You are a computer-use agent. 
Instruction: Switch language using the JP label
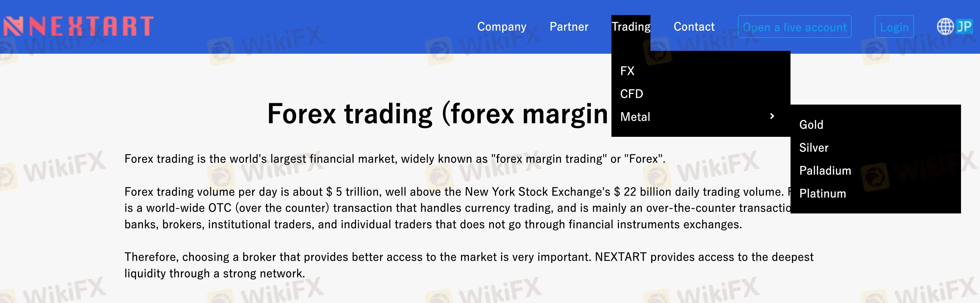tap(964, 27)
